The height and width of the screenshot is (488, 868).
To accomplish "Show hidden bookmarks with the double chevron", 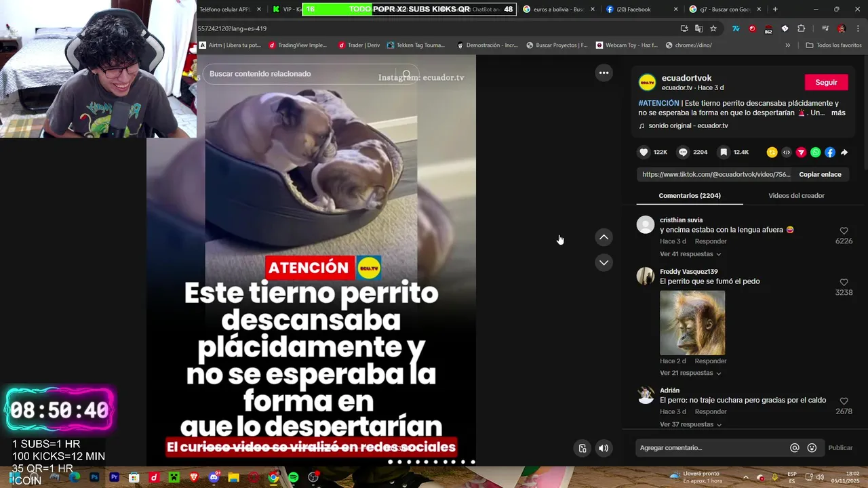I will coord(787,45).
